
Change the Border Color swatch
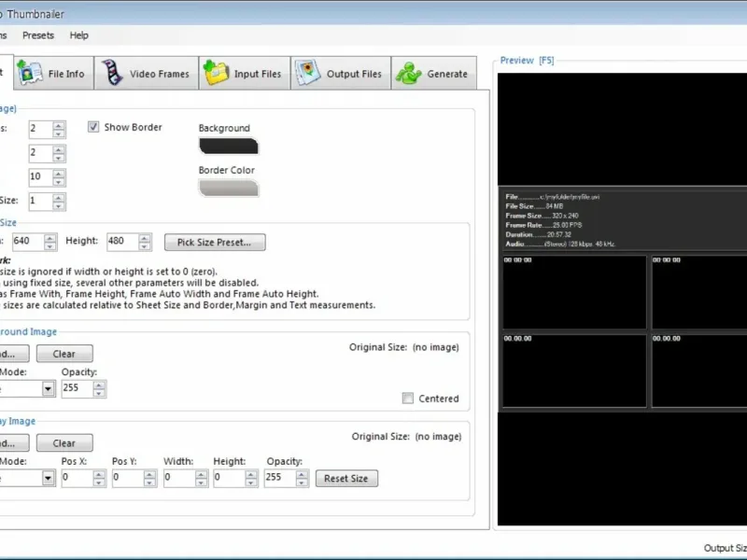(x=229, y=189)
